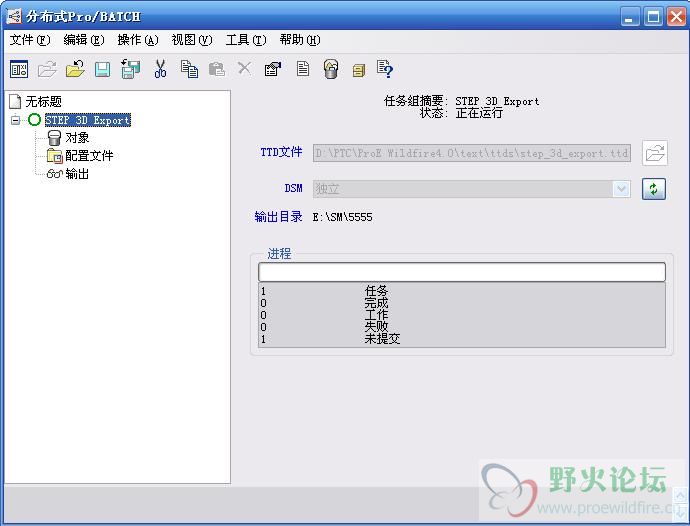This screenshot has height=526, width=690.
Task: Click the plain document page toolbar icon
Action: (303, 69)
